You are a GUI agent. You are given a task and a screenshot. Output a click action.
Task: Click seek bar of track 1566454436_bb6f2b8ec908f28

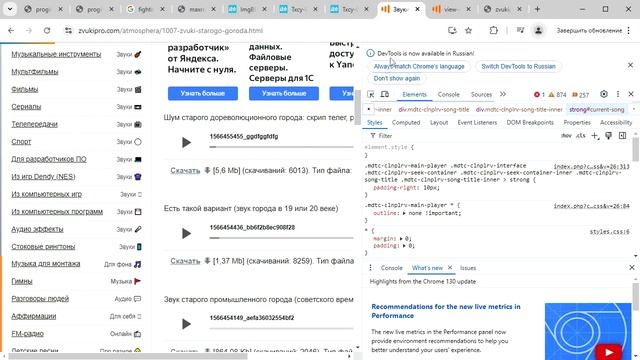point(281,238)
